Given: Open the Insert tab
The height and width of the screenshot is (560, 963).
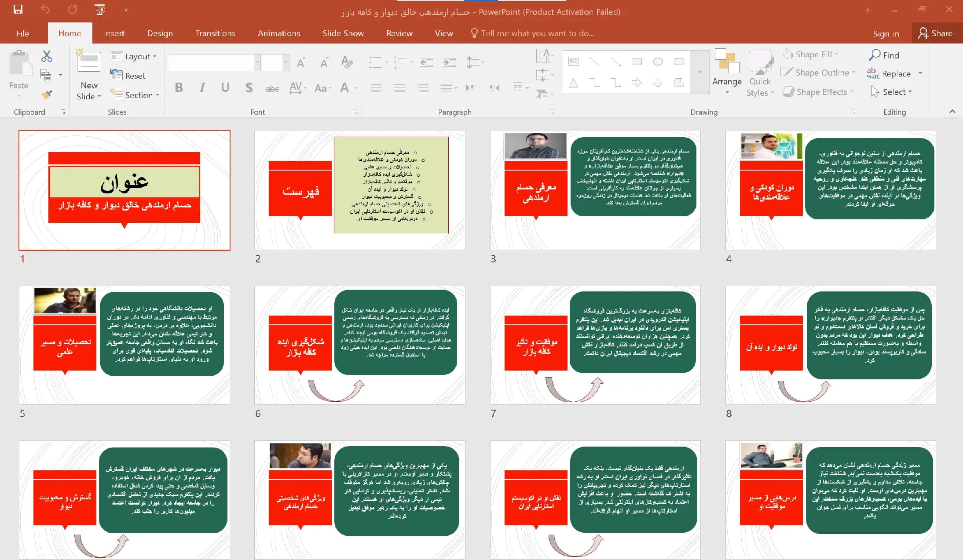Looking at the screenshot, I should pyautogui.click(x=114, y=33).
